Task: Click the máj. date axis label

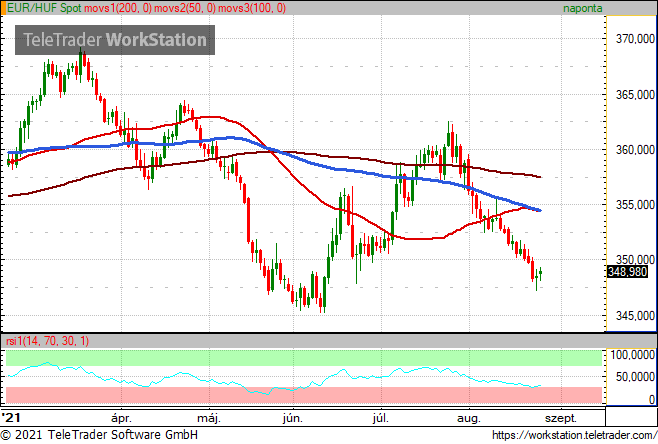Action: (209, 418)
